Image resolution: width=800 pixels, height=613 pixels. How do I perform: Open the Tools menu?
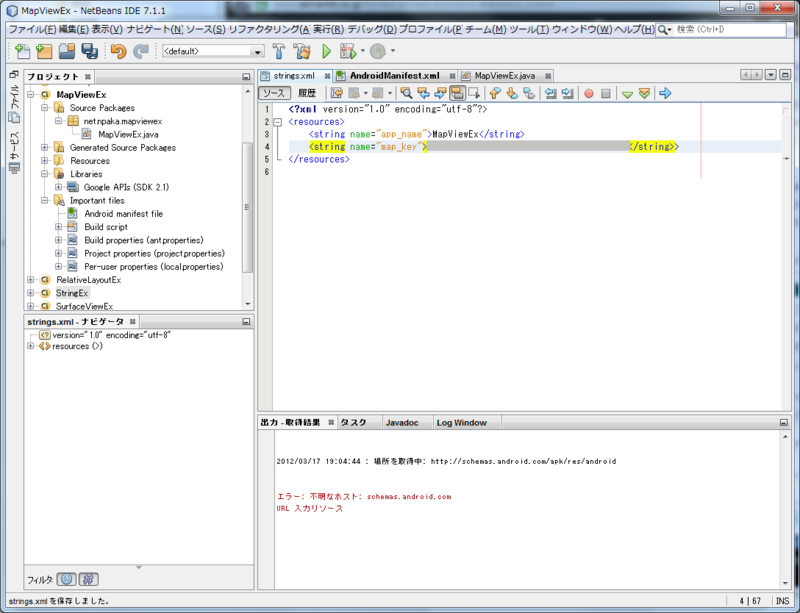point(529,30)
